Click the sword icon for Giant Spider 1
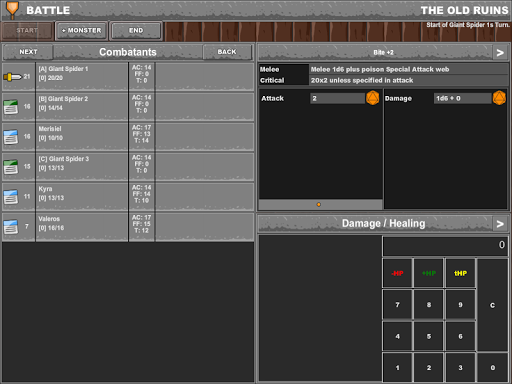The height and width of the screenshot is (384, 512). click(x=12, y=77)
